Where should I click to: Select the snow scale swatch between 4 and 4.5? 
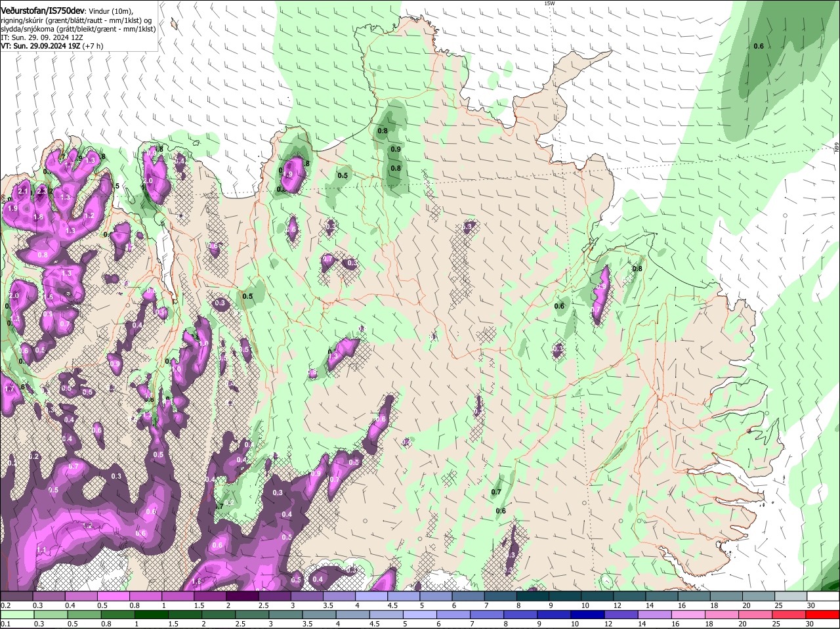click(371, 596)
